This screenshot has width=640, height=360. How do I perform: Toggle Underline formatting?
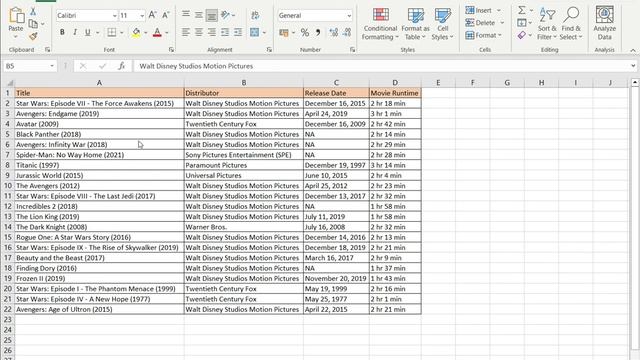[87, 32]
